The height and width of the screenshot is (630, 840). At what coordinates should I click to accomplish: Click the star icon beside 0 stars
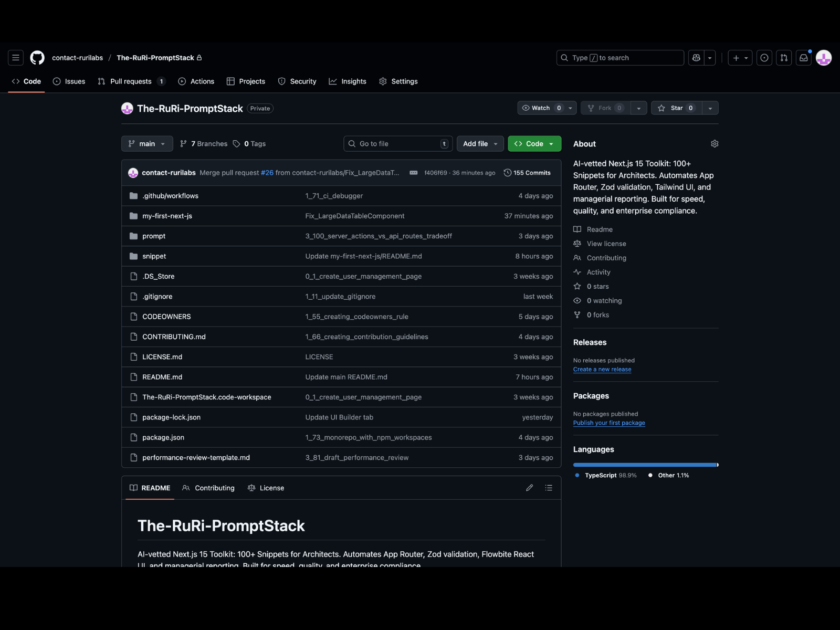pyautogui.click(x=577, y=286)
